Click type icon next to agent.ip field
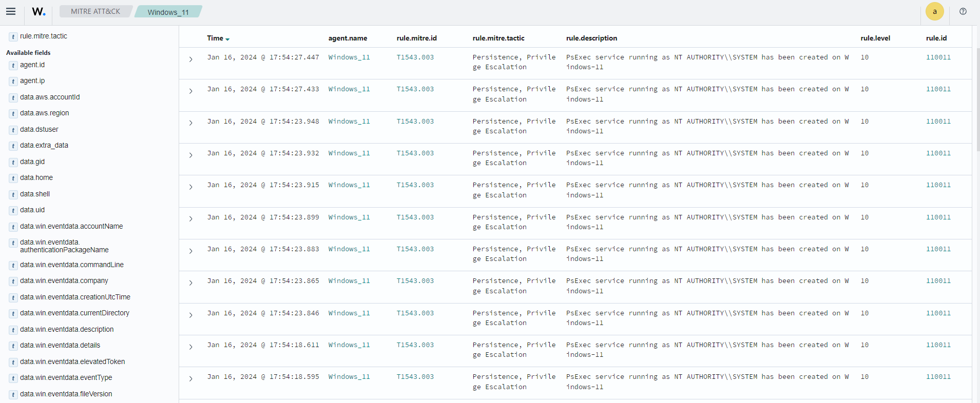This screenshot has height=403, width=980. pos(13,81)
